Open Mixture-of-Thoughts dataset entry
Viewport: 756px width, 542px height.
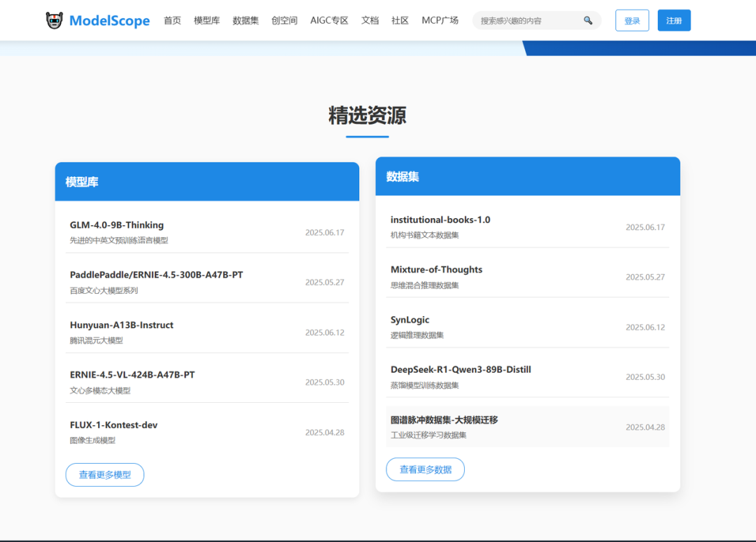pos(528,277)
